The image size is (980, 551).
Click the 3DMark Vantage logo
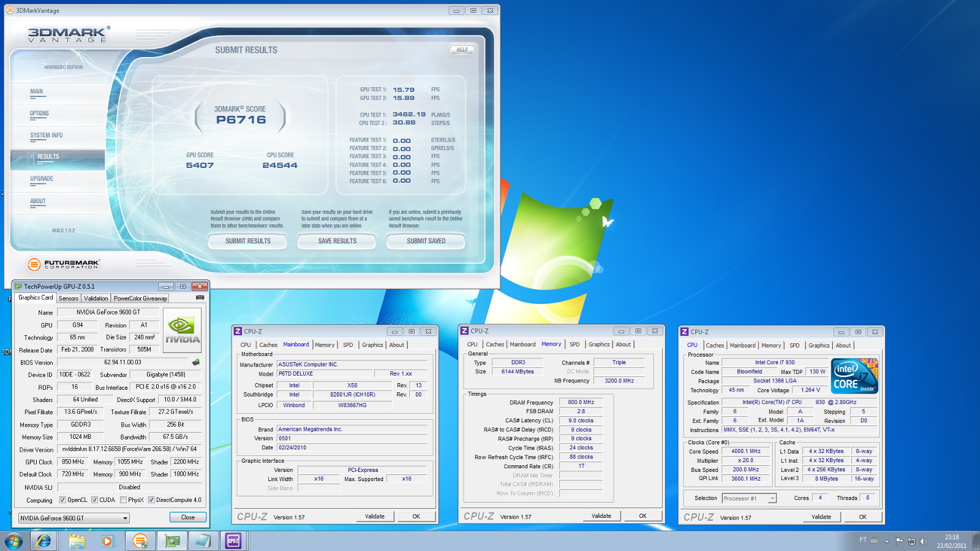pyautogui.click(x=69, y=34)
